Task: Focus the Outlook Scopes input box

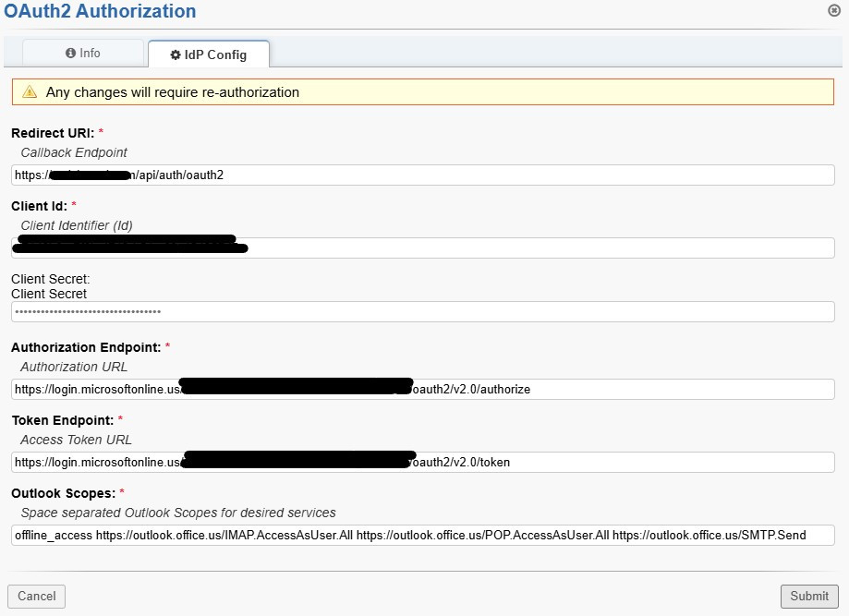Action: coord(423,535)
